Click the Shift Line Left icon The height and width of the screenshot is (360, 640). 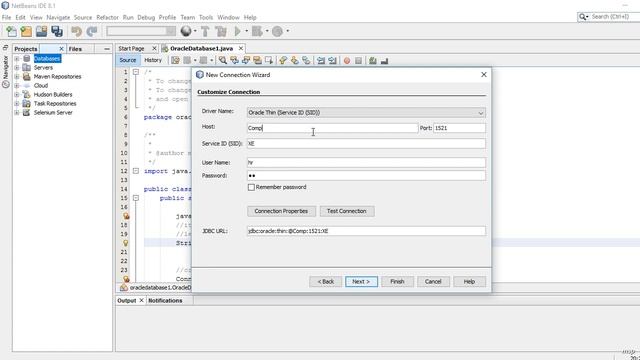click(x=321, y=60)
